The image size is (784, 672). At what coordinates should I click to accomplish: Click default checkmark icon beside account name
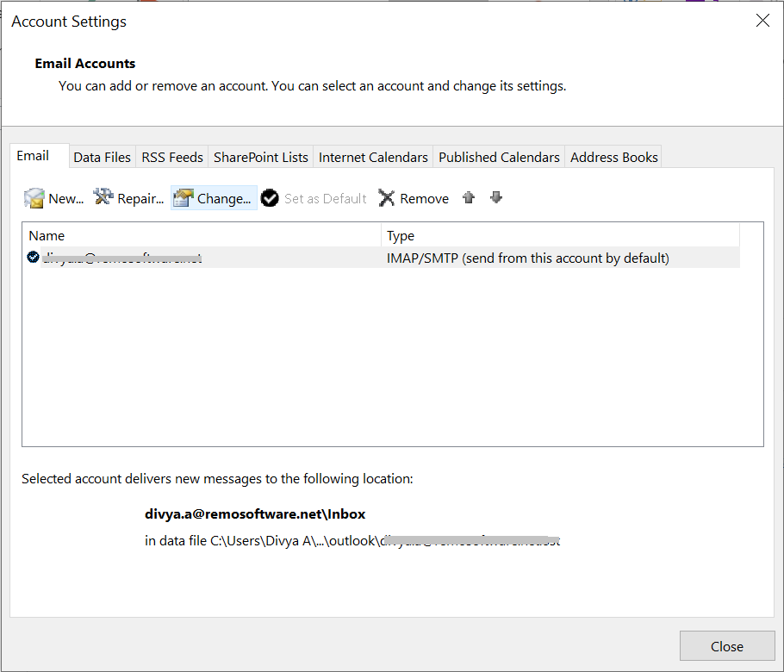pos(34,257)
